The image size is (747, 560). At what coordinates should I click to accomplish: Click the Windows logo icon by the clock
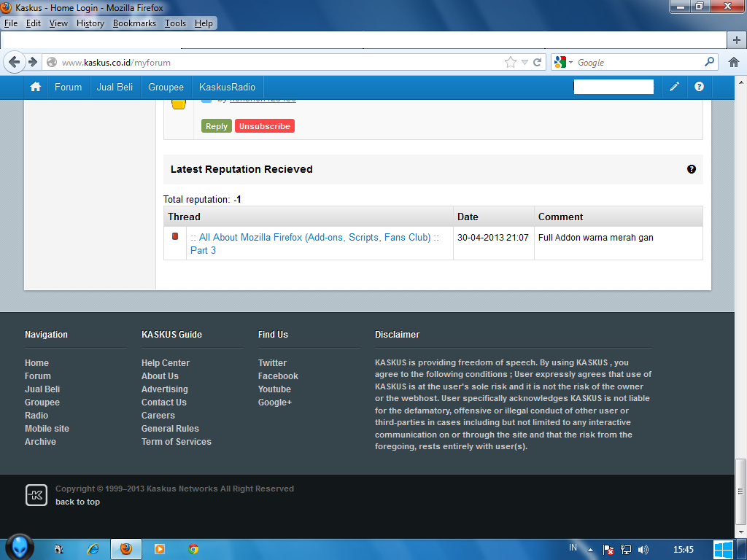pos(723,550)
